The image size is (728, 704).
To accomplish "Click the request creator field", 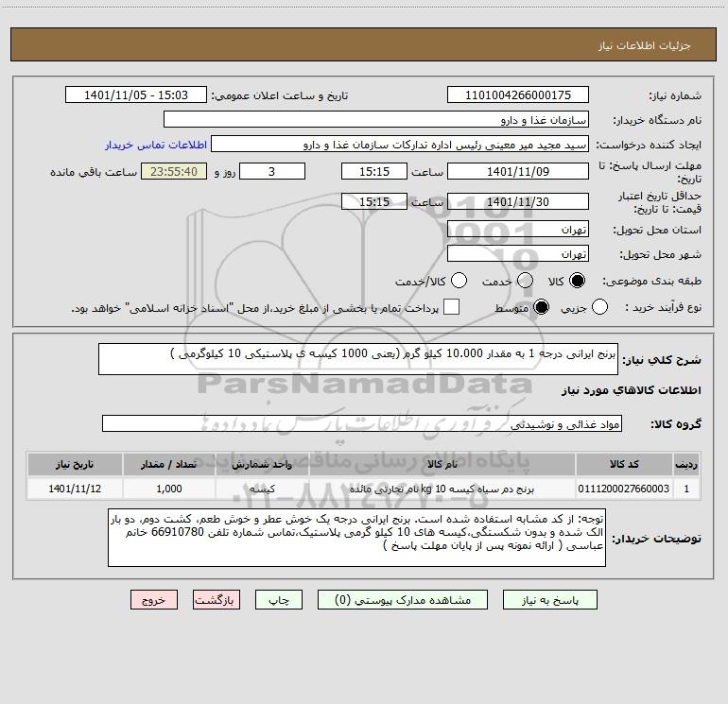I will click(x=400, y=145).
